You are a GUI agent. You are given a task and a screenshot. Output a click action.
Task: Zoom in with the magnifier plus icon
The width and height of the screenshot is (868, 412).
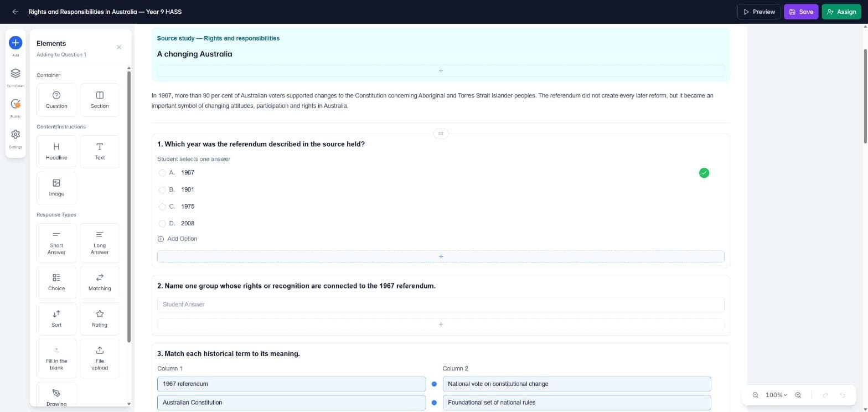coord(798,395)
